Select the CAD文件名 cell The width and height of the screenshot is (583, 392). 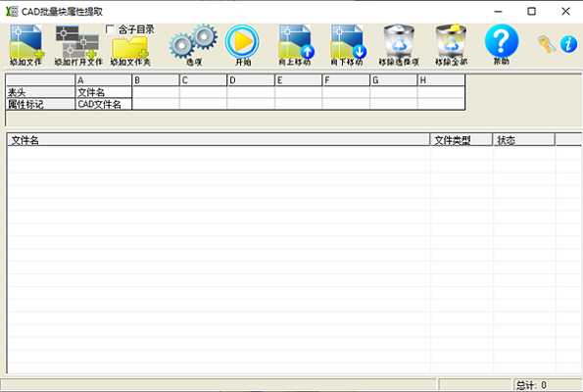(x=104, y=104)
